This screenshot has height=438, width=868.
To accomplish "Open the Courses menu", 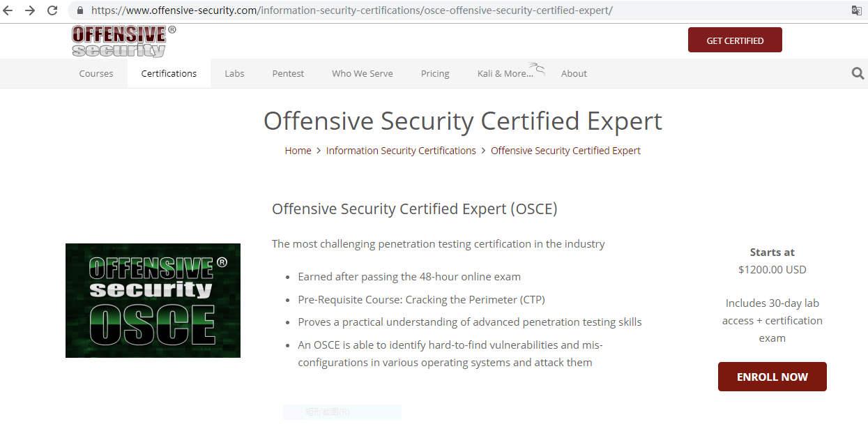I will pos(96,73).
